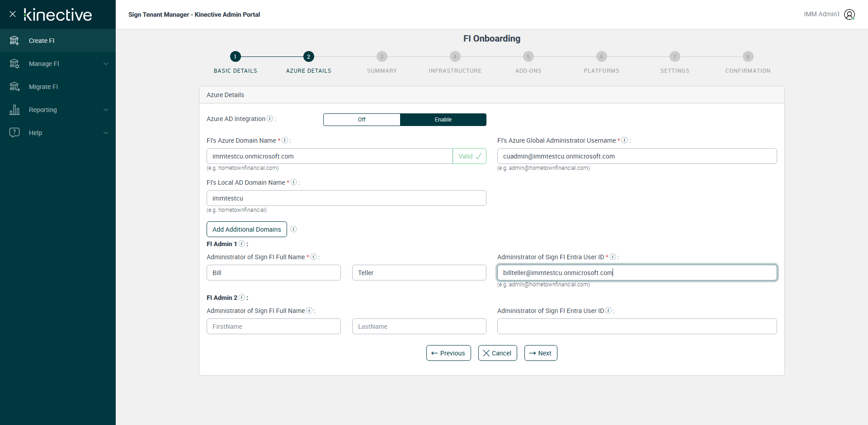Focus FI Admin 2 Entra User ID field
868x425 pixels.
pyautogui.click(x=637, y=327)
